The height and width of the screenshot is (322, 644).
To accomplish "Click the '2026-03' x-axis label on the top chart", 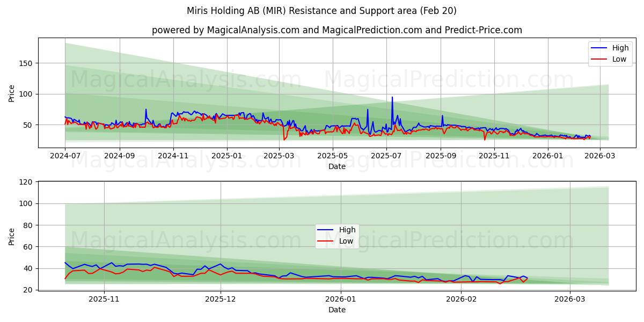I will coord(601,156).
